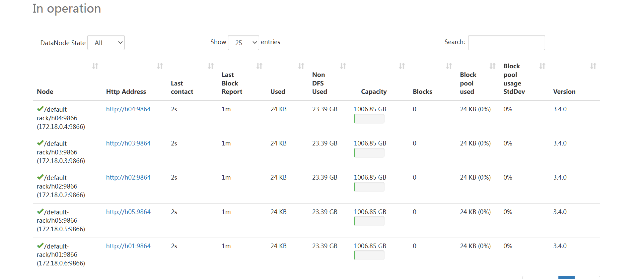Sort by Node column arrows icon
The height and width of the screenshot is (279, 644).
(95, 66)
